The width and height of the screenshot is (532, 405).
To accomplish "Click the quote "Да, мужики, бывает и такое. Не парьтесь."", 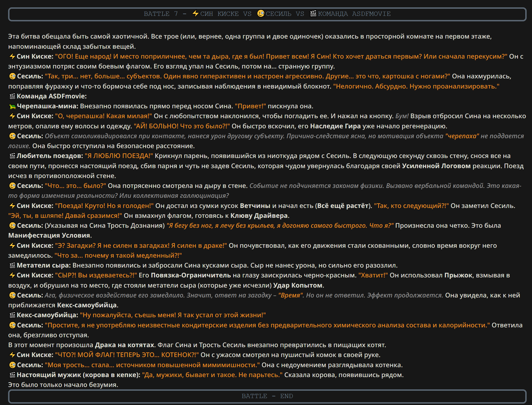I will tap(212, 375).
